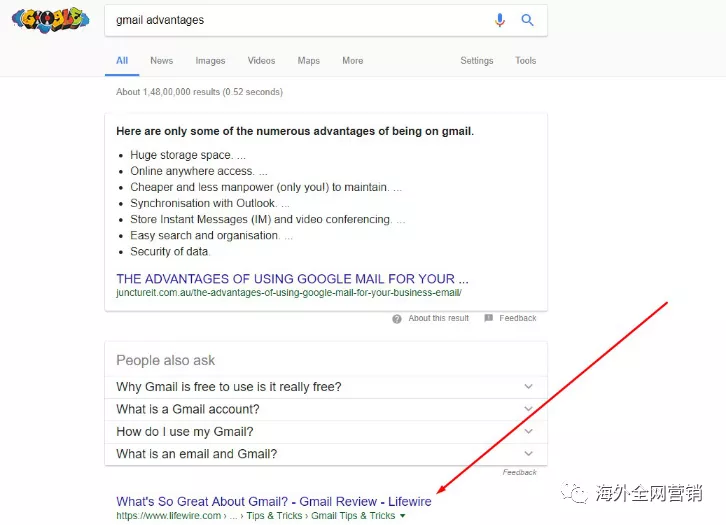Open search Settings
Image resolution: width=726 pixels, height=525 pixels.
click(476, 61)
